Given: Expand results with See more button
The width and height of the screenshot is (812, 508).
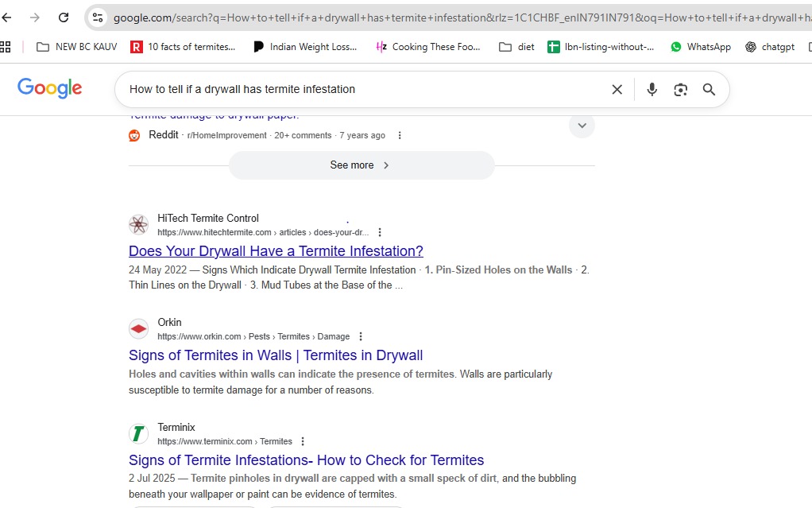Looking at the screenshot, I should tap(361, 165).
